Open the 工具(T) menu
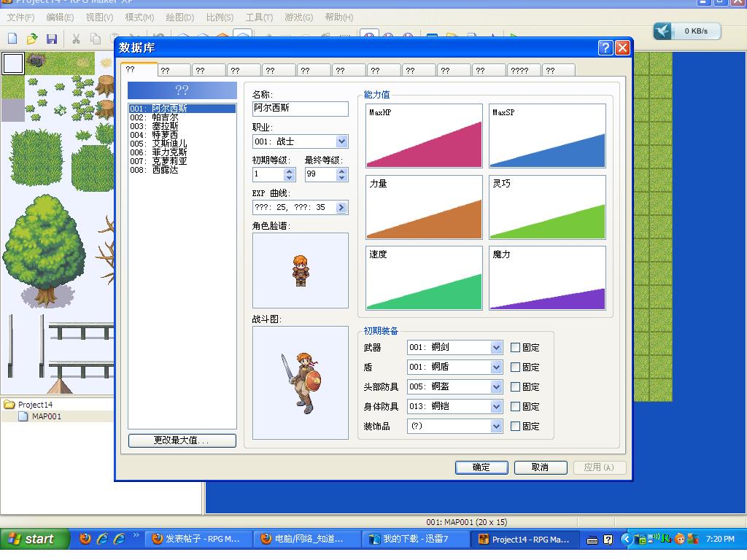Screen dimensions: 747x560 [x=259, y=17]
